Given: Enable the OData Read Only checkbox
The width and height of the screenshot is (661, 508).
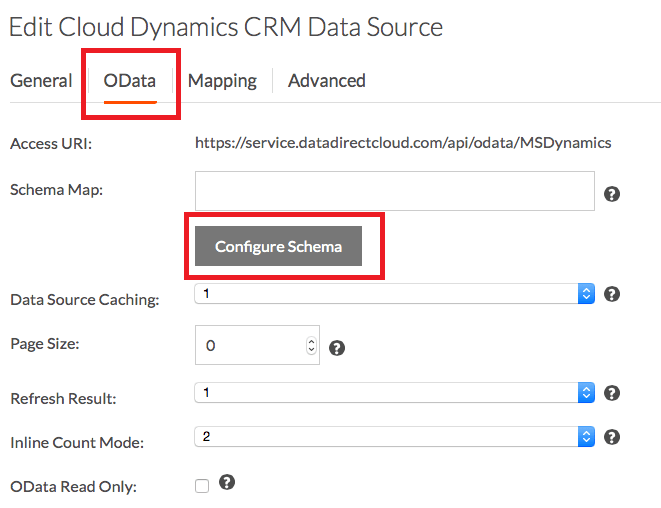Looking at the screenshot, I should point(202,486).
